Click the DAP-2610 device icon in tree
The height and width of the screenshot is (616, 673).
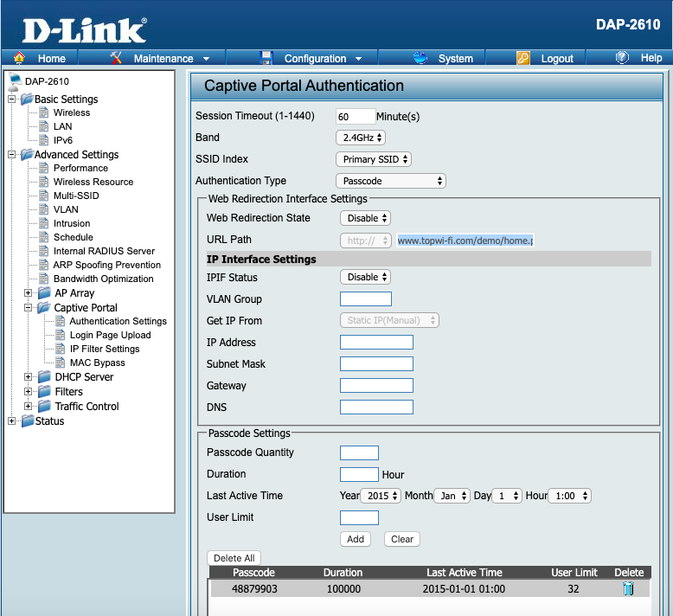tap(15, 80)
